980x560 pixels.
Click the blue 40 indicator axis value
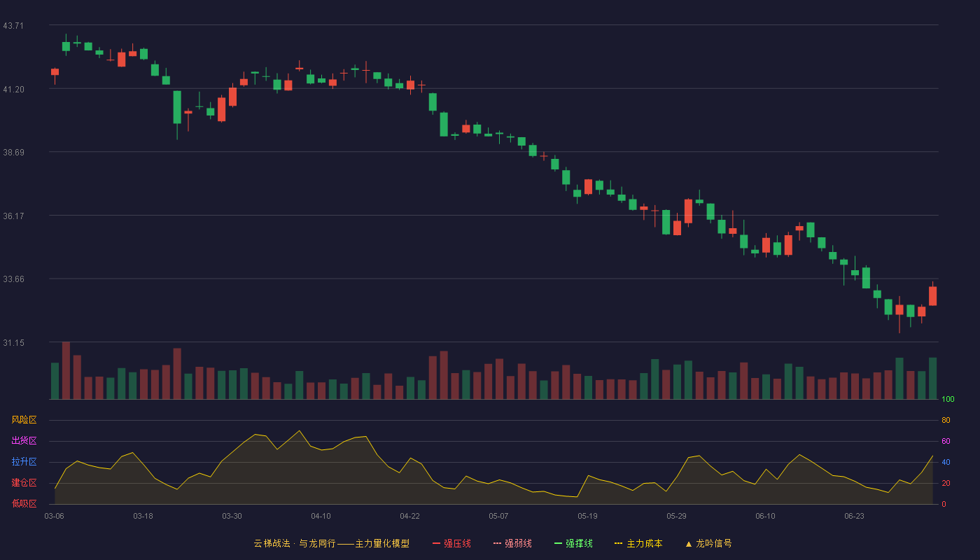(946, 462)
